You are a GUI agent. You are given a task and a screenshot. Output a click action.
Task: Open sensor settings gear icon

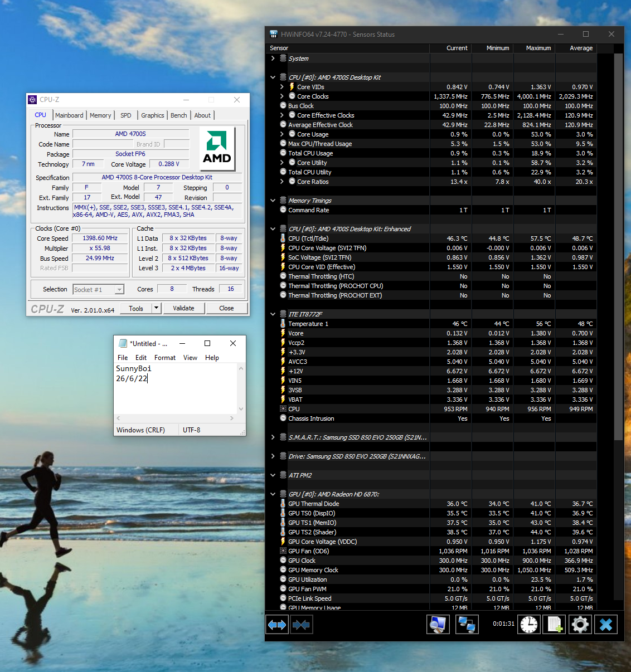[x=580, y=625]
